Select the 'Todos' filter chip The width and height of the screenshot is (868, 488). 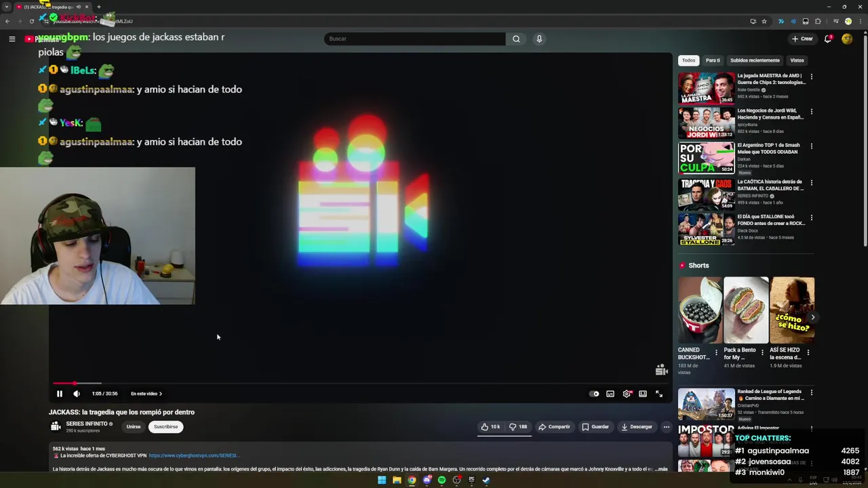coord(688,60)
